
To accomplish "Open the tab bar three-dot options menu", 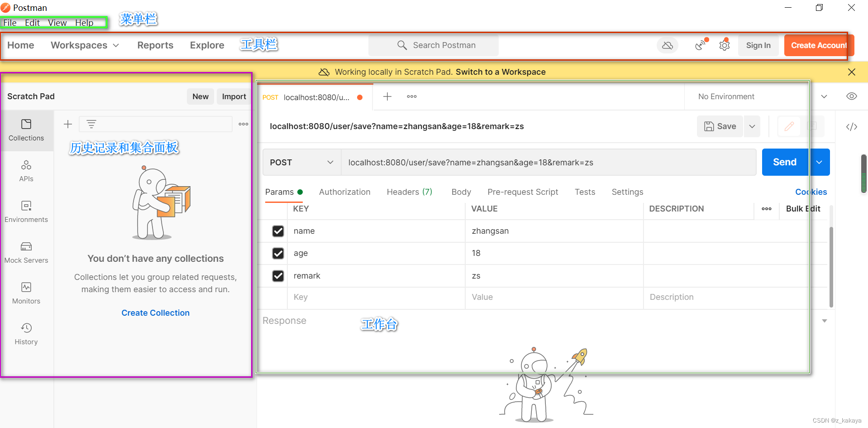I will 412,96.
